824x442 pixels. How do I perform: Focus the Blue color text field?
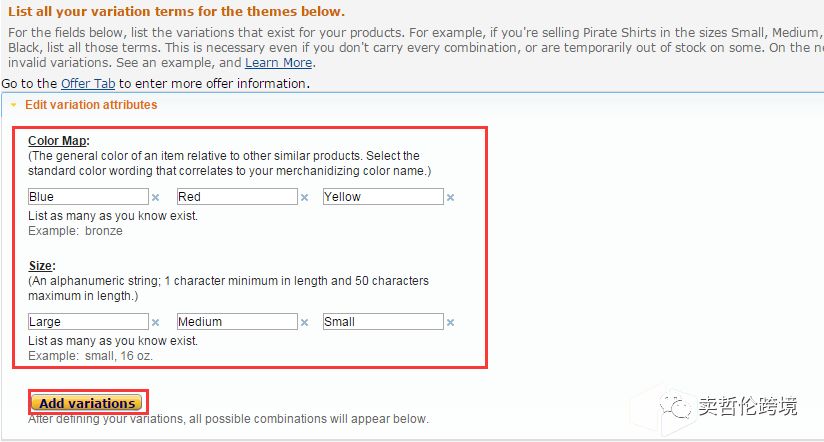point(88,197)
